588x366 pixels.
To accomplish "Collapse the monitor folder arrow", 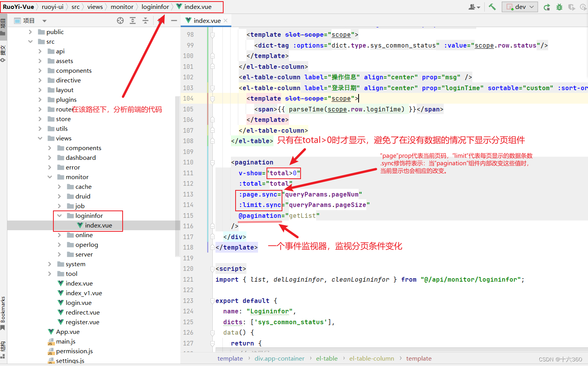I will 50,177.
